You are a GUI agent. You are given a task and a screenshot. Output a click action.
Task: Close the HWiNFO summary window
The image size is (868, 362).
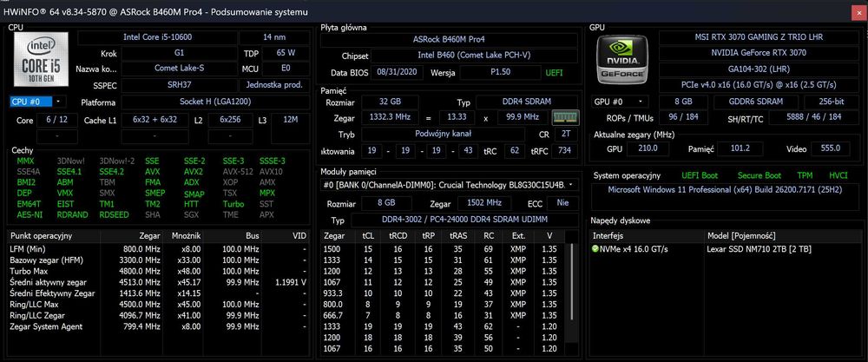[858, 12]
